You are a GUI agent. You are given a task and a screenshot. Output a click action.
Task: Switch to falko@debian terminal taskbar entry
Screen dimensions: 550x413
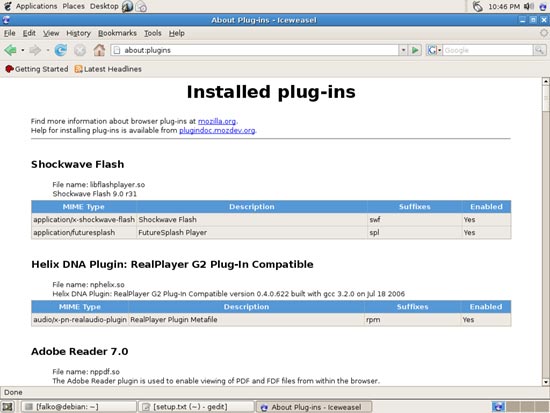point(79,407)
